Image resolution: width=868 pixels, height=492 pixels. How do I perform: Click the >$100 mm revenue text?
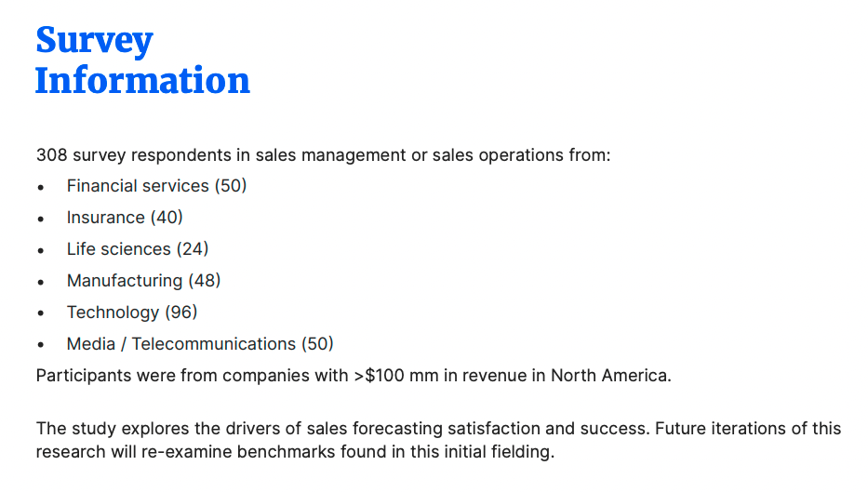(395, 376)
